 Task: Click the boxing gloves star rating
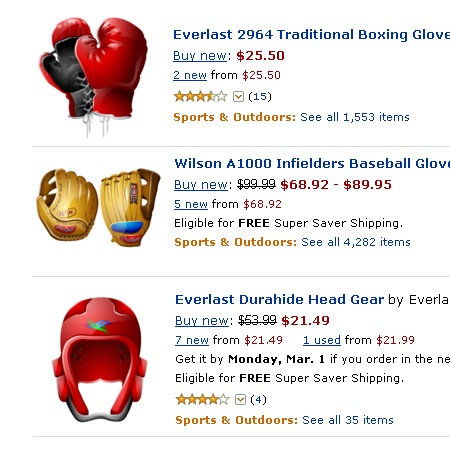(201, 97)
